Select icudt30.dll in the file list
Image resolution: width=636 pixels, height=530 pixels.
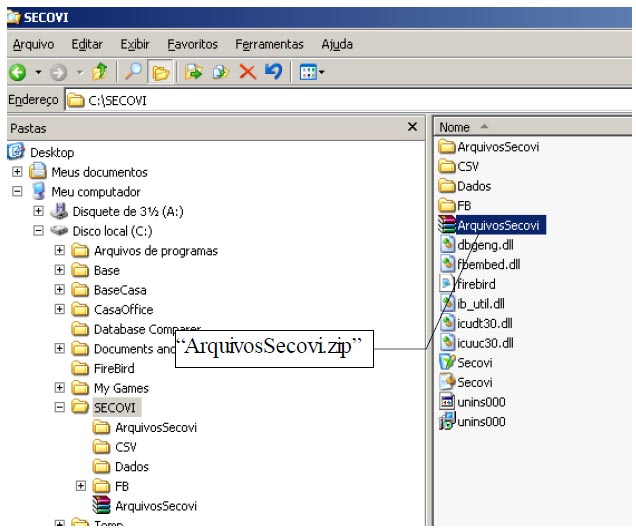coord(484,323)
